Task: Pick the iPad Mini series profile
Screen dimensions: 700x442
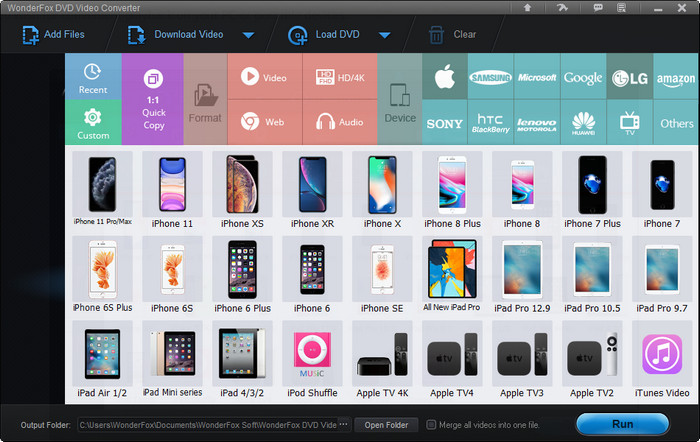Action: (172, 359)
